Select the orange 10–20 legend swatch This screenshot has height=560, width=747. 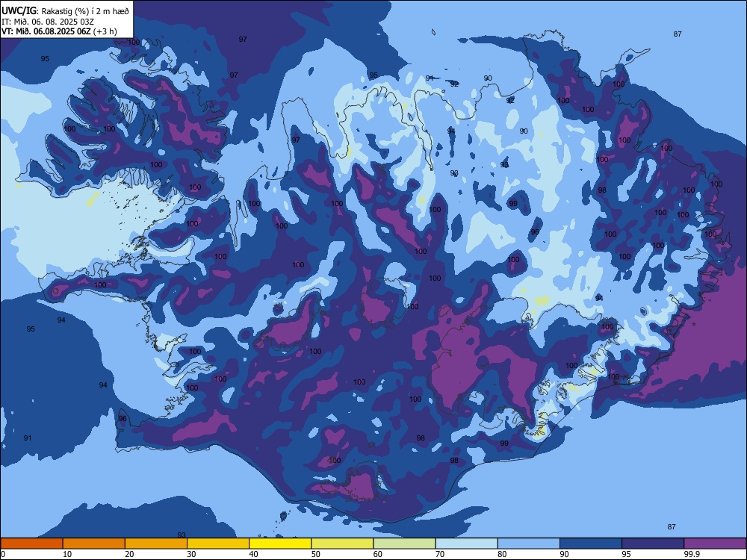pos(94,544)
